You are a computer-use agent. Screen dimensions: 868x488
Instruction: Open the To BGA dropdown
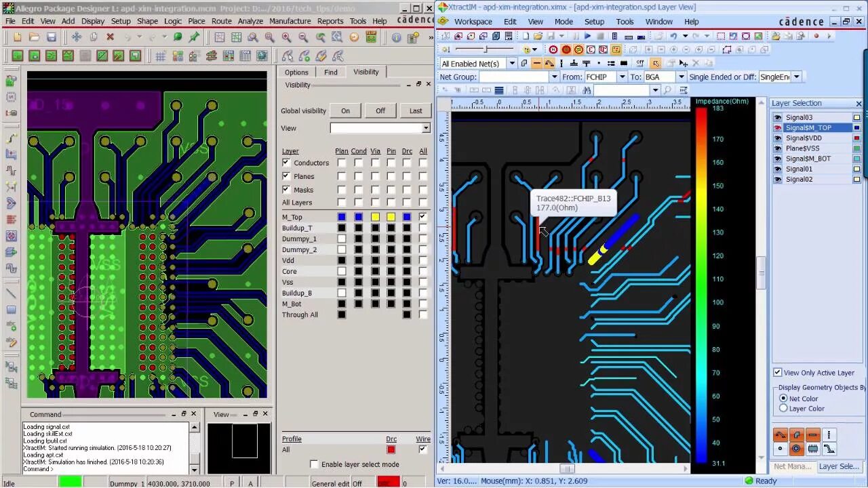[x=681, y=77]
